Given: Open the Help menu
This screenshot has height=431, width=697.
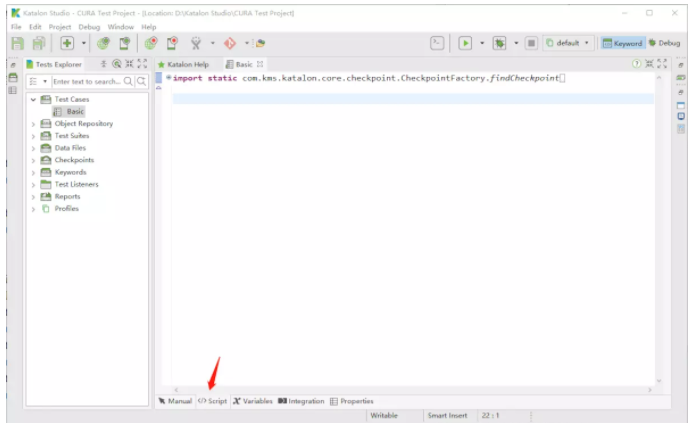Looking at the screenshot, I should pyautogui.click(x=148, y=27).
